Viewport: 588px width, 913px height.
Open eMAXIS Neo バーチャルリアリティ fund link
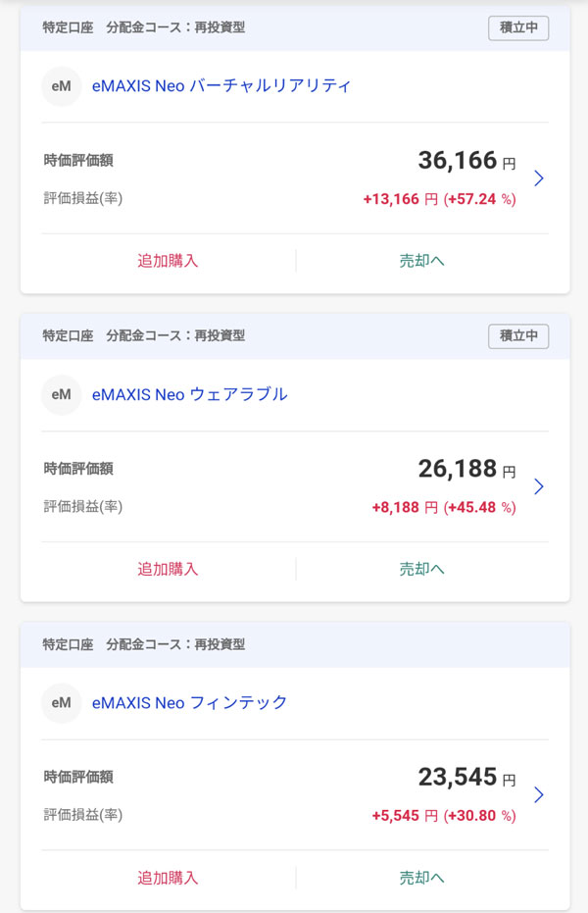[220, 86]
